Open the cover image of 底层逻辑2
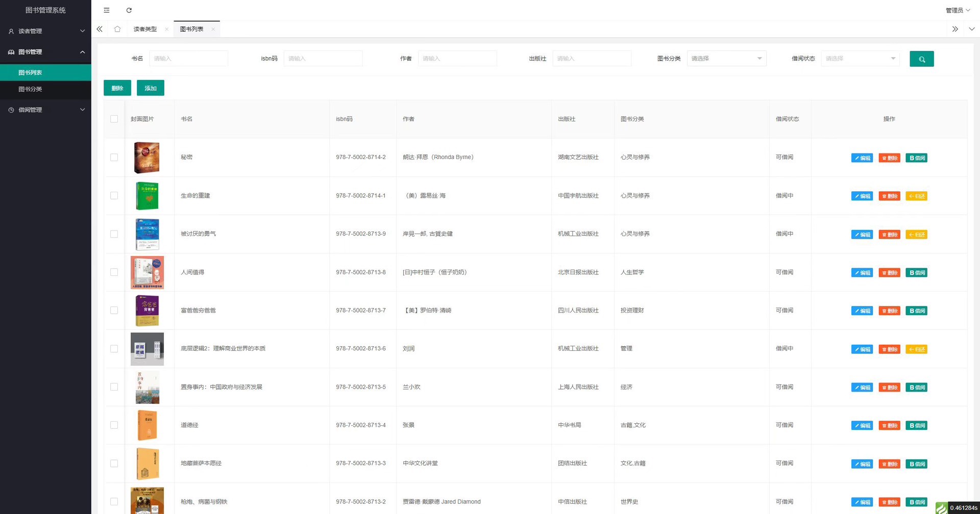The width and height of the screenshot is (980, 514). [x=147, y=349]
